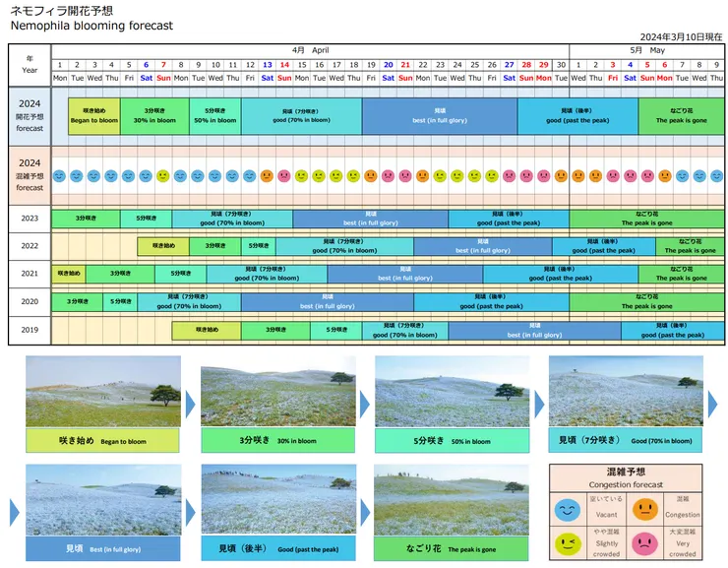The image size is (728, 568).
Task: Click the '5月 May' month header
Action: point(647,50)
